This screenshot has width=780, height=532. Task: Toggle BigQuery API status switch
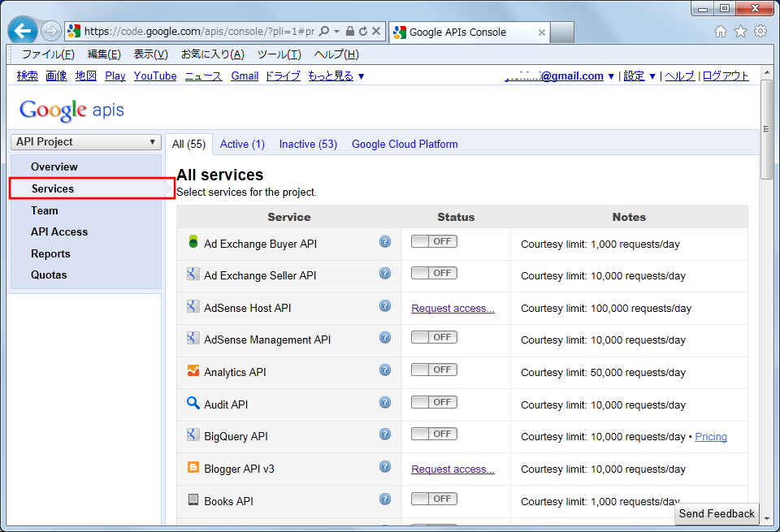click(x=434, y=435)
